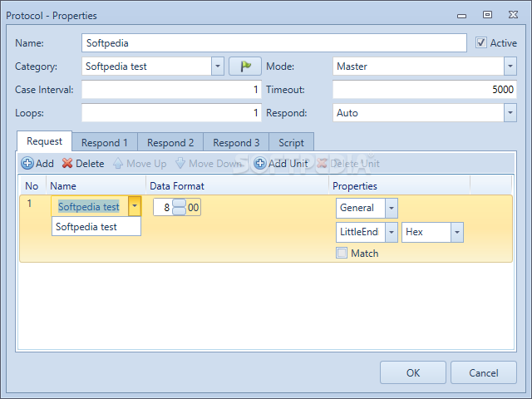Click the Timeout field showing 5000

point(425,90)
